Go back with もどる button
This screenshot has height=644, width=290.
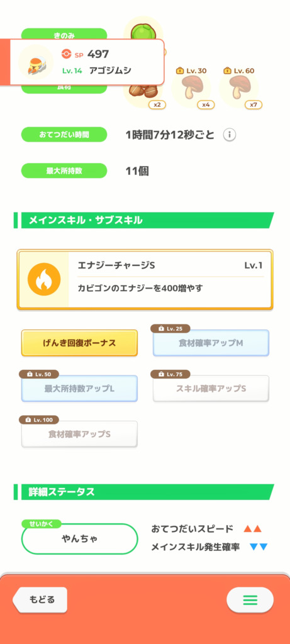[x=40, y=599]
